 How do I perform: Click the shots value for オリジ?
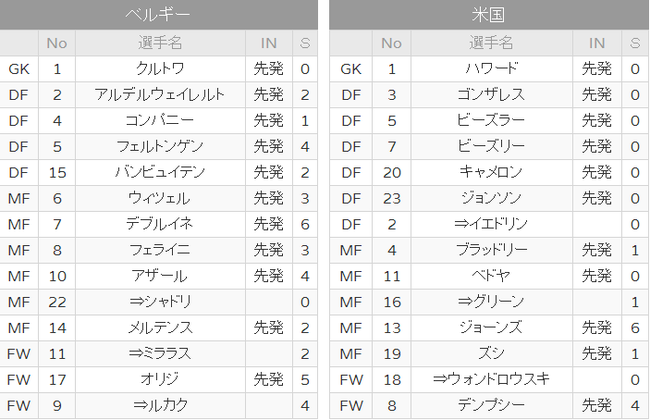[x=305, y=380]
